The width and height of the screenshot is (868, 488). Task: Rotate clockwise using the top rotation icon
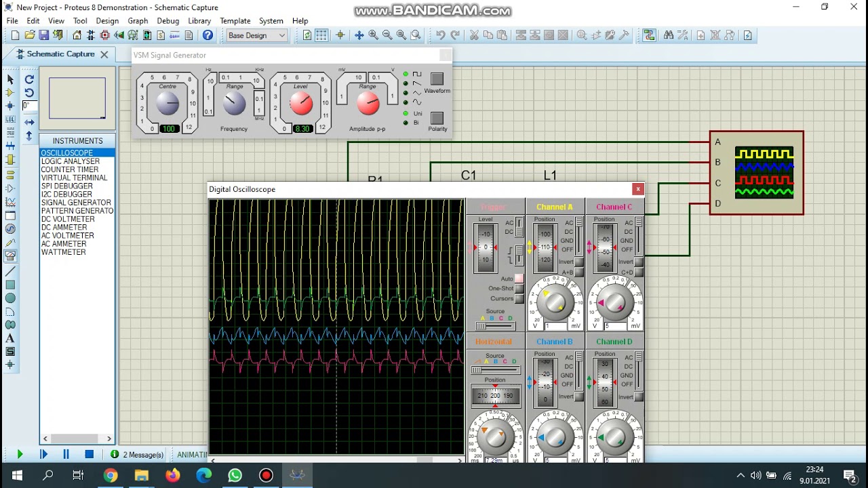(29, 79)
